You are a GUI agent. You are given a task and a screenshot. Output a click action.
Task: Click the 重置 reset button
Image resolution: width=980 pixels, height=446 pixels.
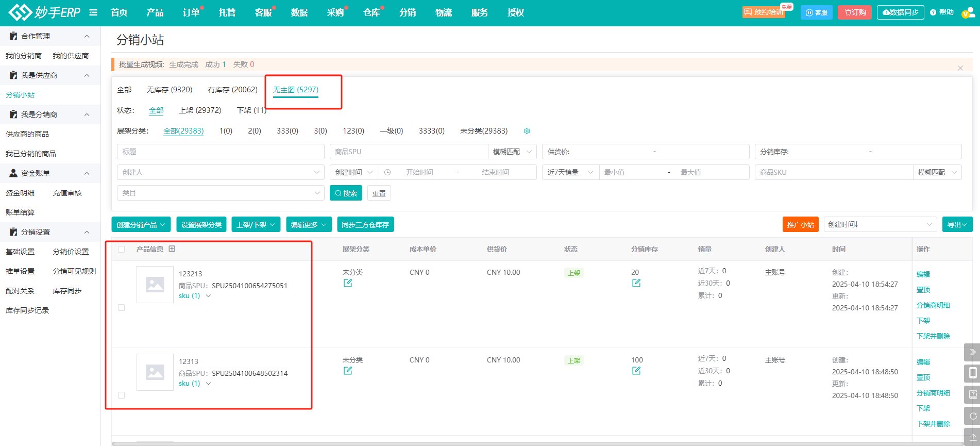click(x=379, y=193)
